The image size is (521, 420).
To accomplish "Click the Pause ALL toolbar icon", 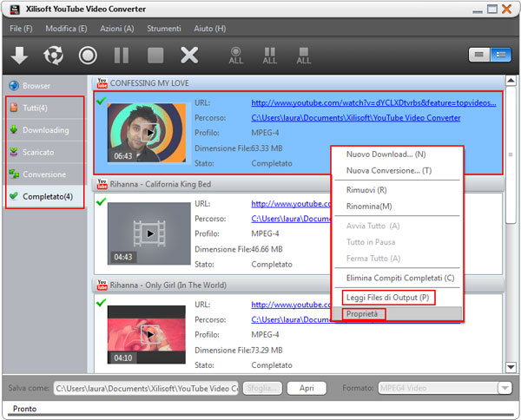I will pyautogui.click(x=270, y=56).
